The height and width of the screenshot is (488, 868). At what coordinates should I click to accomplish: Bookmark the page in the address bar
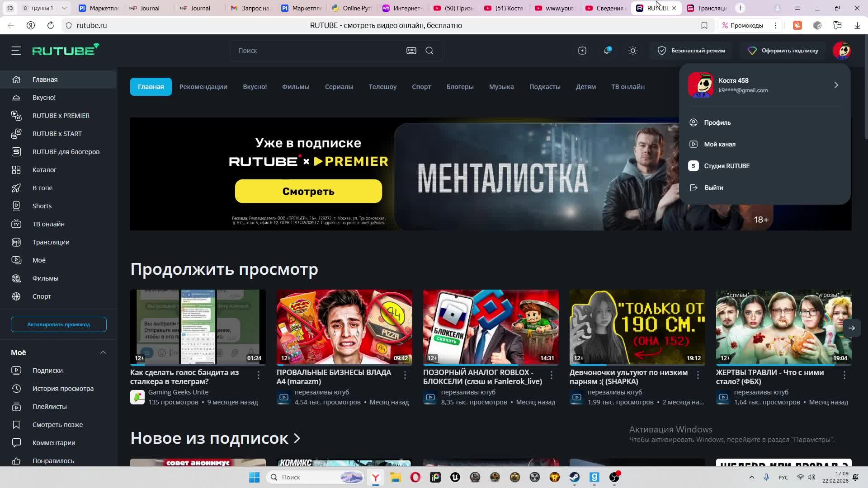[704, 26]
